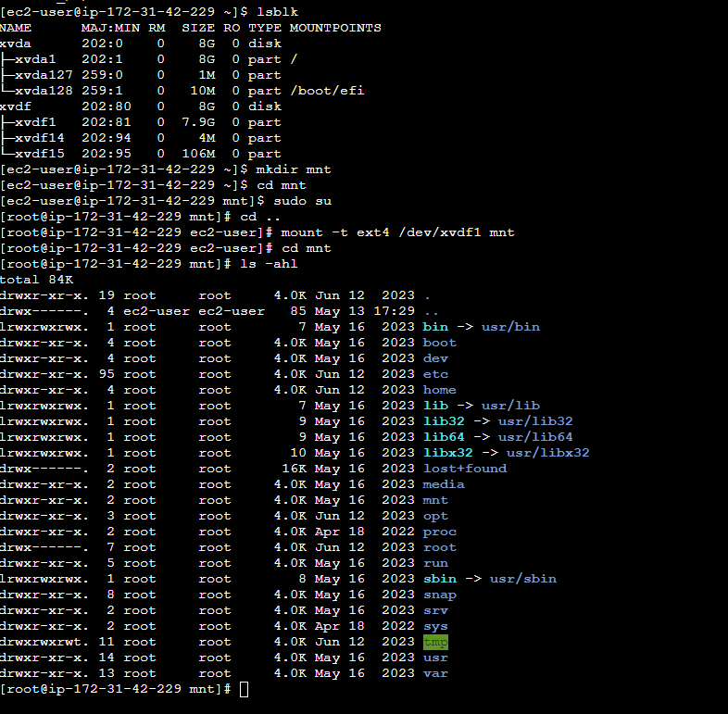Click the 'var' directory name

435,673
